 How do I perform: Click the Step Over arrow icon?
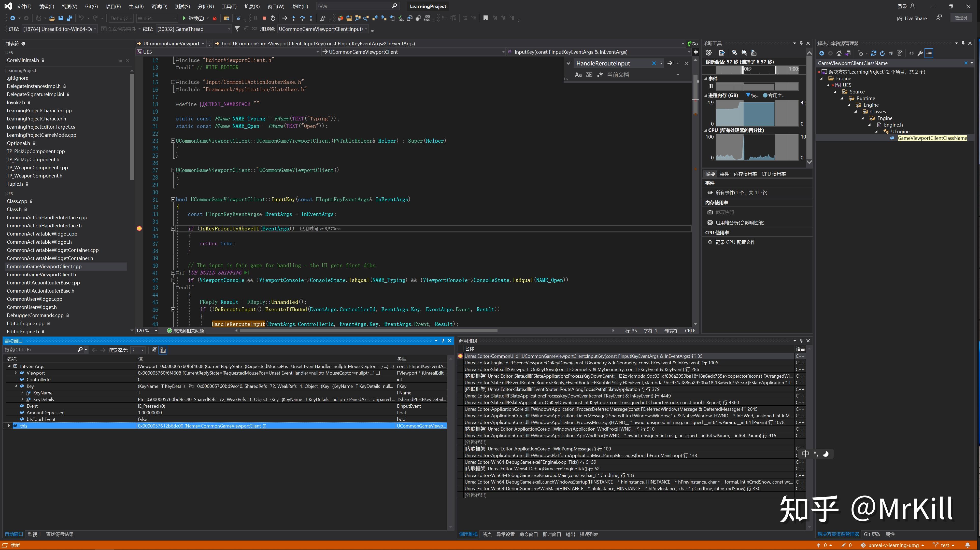click(302, 18)
